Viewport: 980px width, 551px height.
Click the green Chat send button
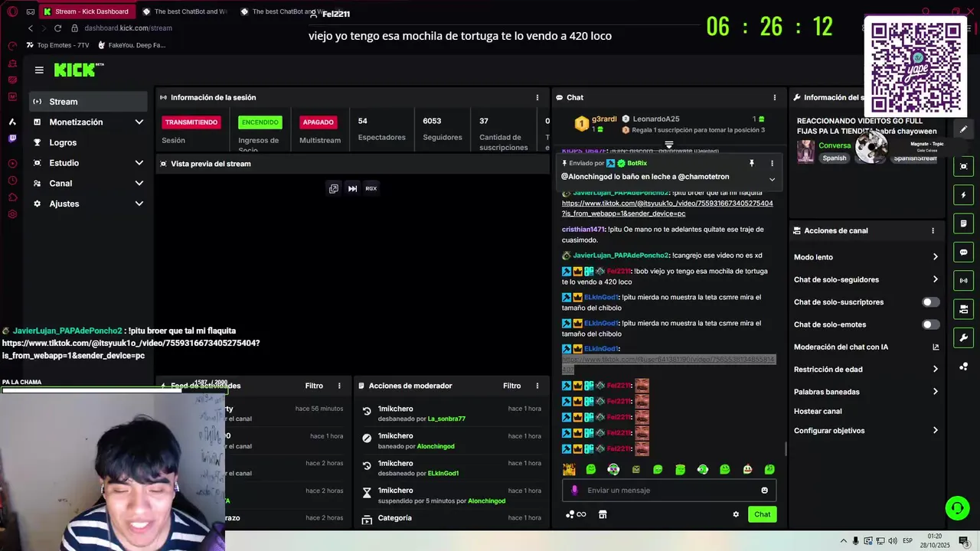(x=762, y=514)
